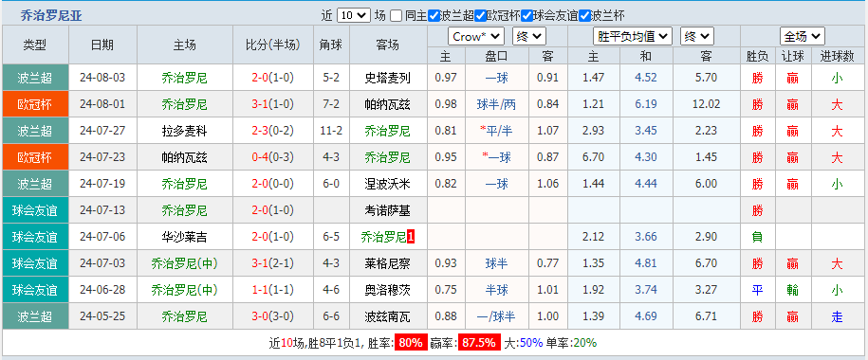
Task: Click the 平 result on 24-06-28
Action: tap(757, 290)
